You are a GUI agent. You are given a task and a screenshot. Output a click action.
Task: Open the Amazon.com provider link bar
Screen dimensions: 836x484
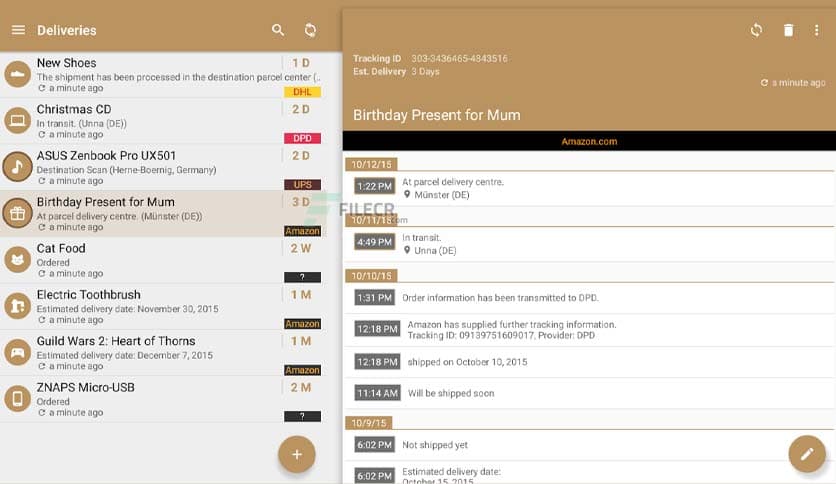pos(589,141)
